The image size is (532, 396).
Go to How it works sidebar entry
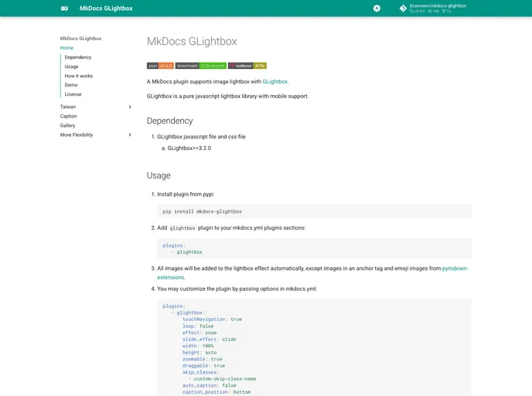(79, 76)
